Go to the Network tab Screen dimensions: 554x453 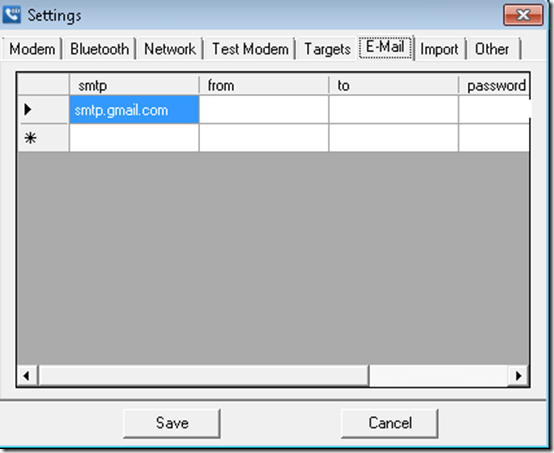click(x=170, y=49)
